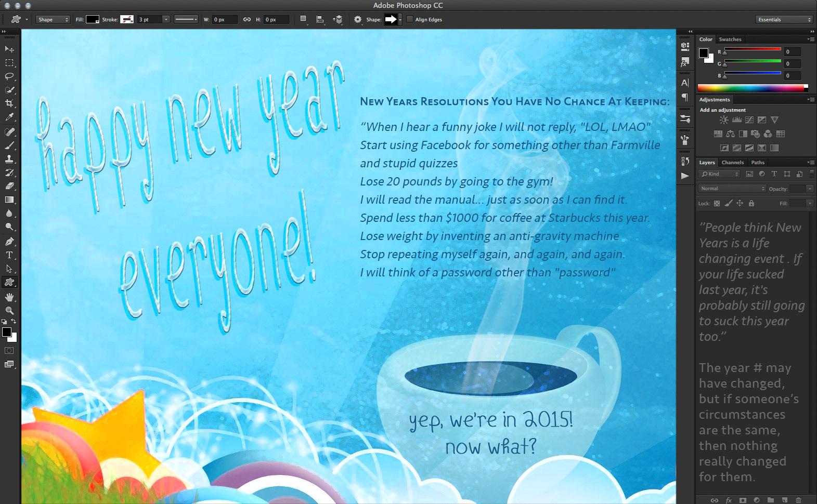Toggle filter for shape layers

pos(787,174)
